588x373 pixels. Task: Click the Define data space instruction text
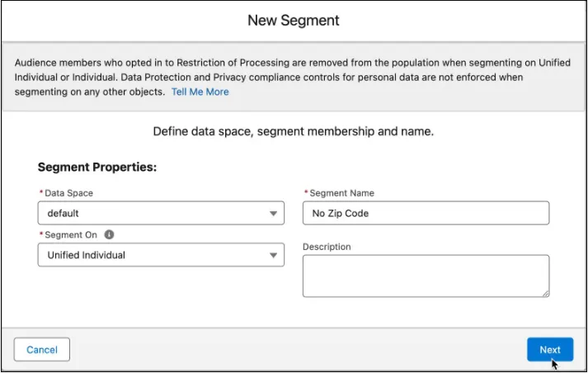[294, 132]
